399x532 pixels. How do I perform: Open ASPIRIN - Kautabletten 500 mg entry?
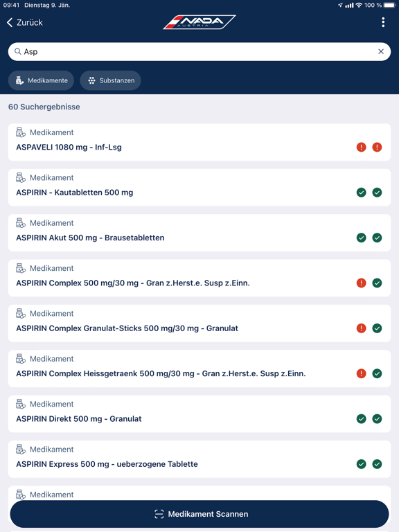click(x=199, y=187)
